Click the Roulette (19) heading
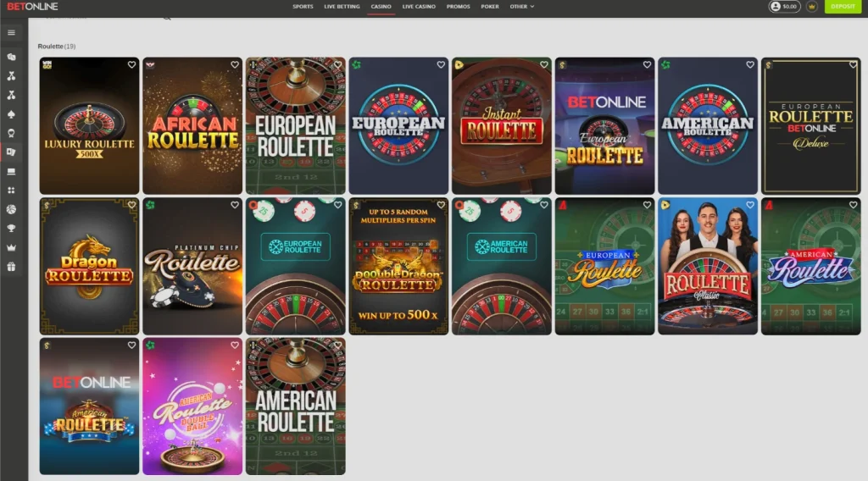Viewport: 868px width, 481px height. pyautogui.click(x=57, y=47)
